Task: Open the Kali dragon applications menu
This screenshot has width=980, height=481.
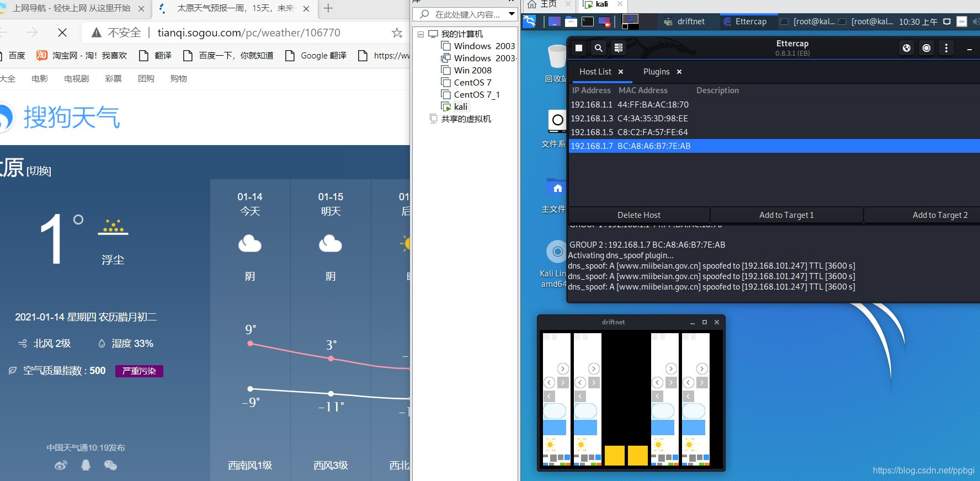Action: click(x=529, y=22)
